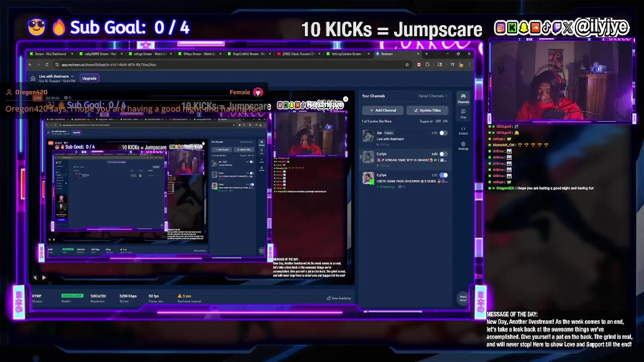The image size is (644, 362).
Task: Open browser side panel icon
Action: coord(440,64)
